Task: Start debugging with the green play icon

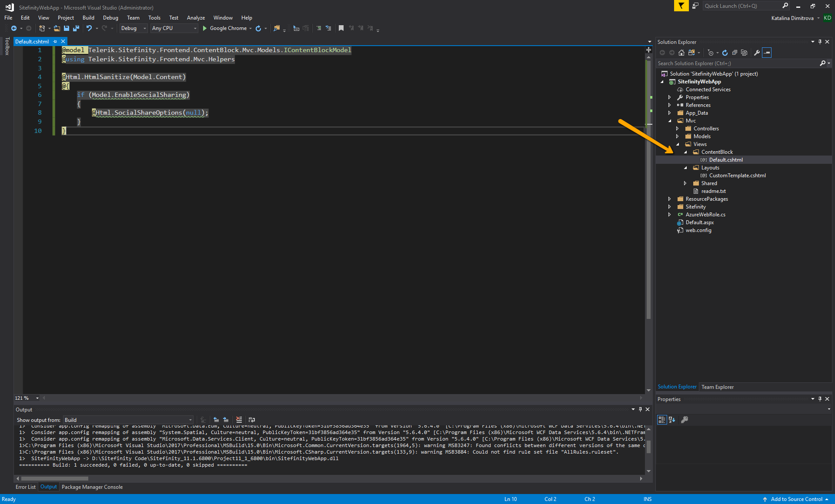Action: coord(204,28)
